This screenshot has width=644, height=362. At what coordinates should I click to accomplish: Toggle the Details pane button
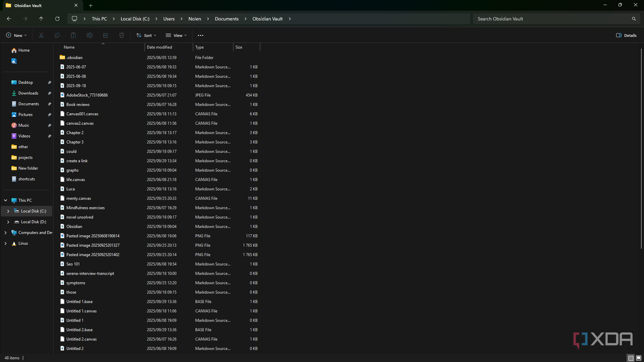626,35
